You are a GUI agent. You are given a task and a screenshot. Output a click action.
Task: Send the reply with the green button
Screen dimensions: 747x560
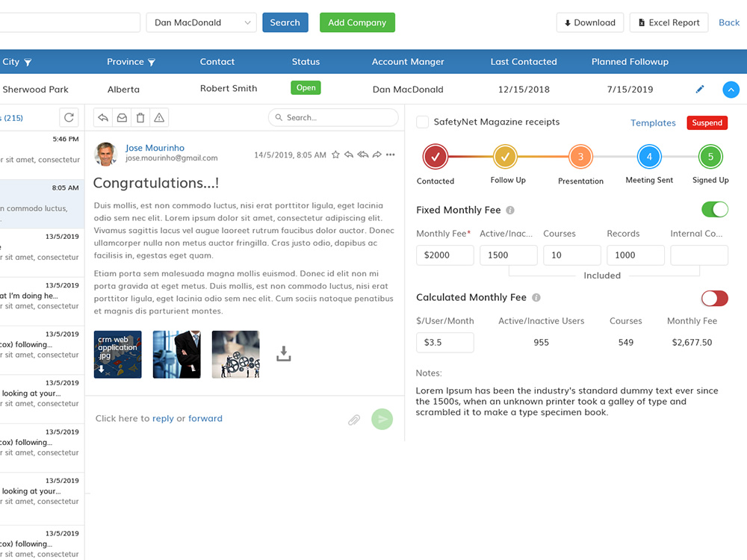tap(382, 419)
